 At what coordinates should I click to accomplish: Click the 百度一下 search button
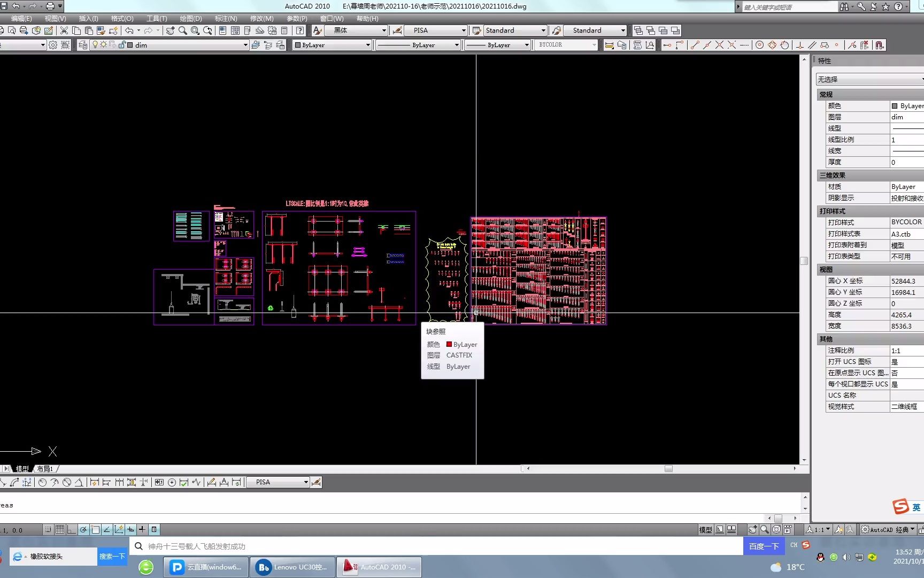pyautogui.click(x=764, y=546)
